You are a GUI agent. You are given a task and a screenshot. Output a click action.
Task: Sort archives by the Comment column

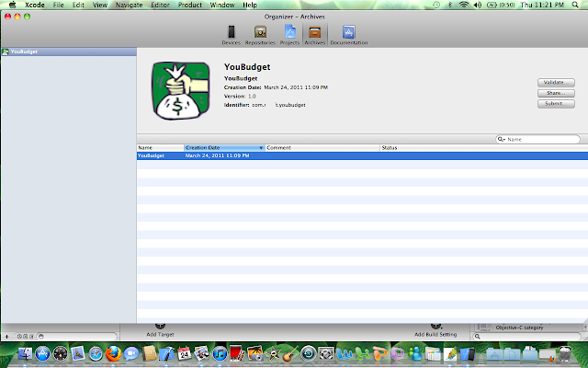(322, 148)
